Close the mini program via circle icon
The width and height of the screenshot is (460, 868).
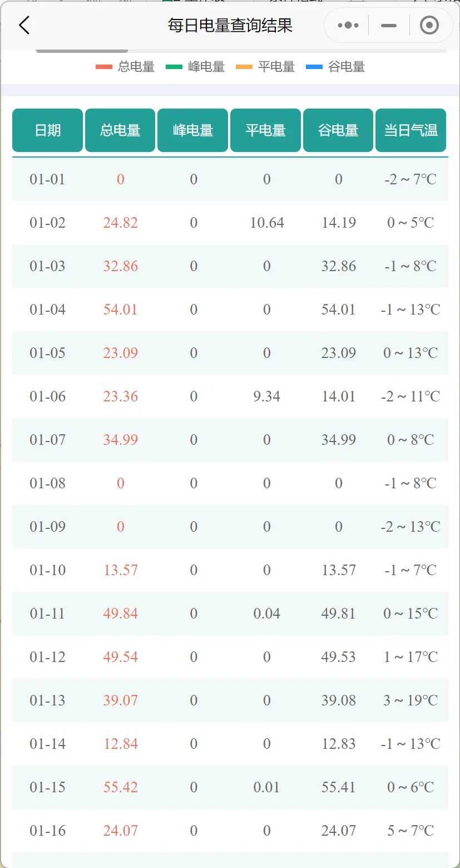[x=429, y=25]
